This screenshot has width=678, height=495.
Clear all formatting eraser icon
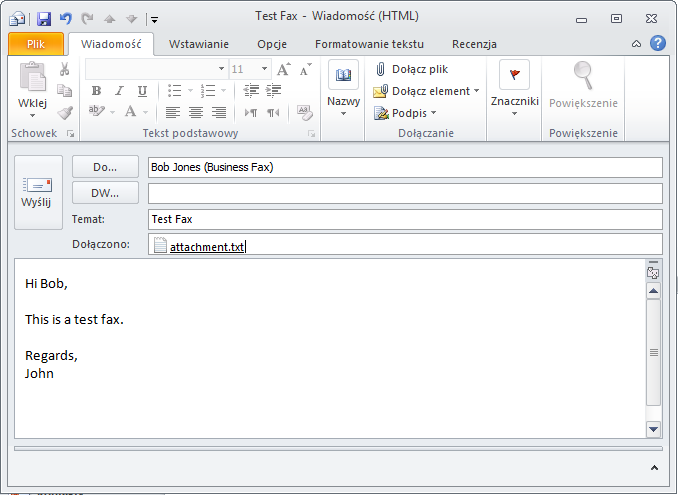coord(305,112)
